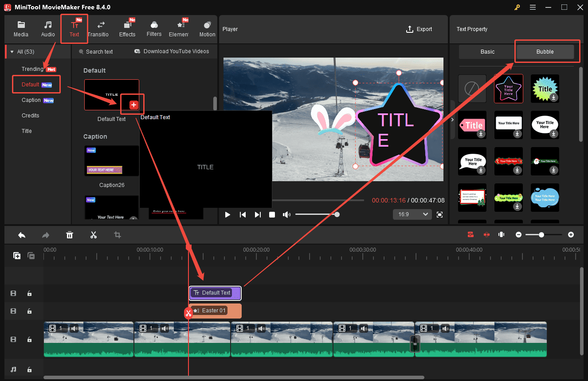The image size is (588, 381).
Task: Switch to the Bubble tab
Action: [x=545, y=51]
